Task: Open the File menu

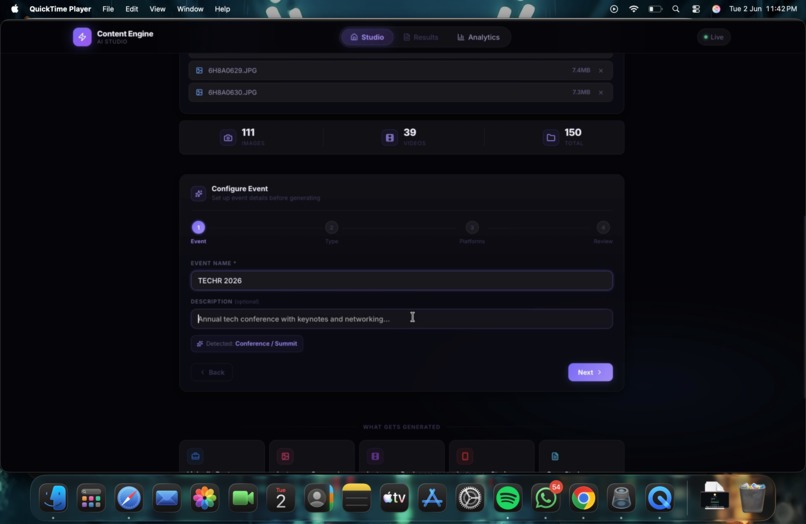Action: (x=108, y=9)
